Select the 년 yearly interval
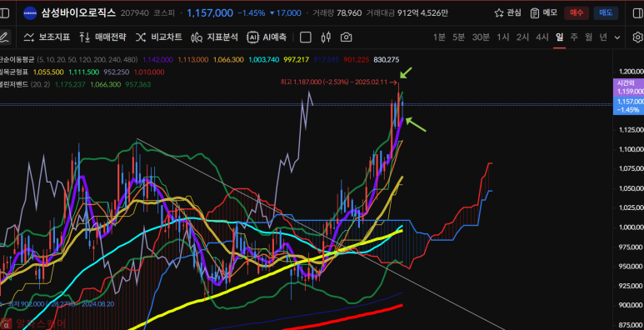This screenshot has height=330, width=644. tap(603, 37)
